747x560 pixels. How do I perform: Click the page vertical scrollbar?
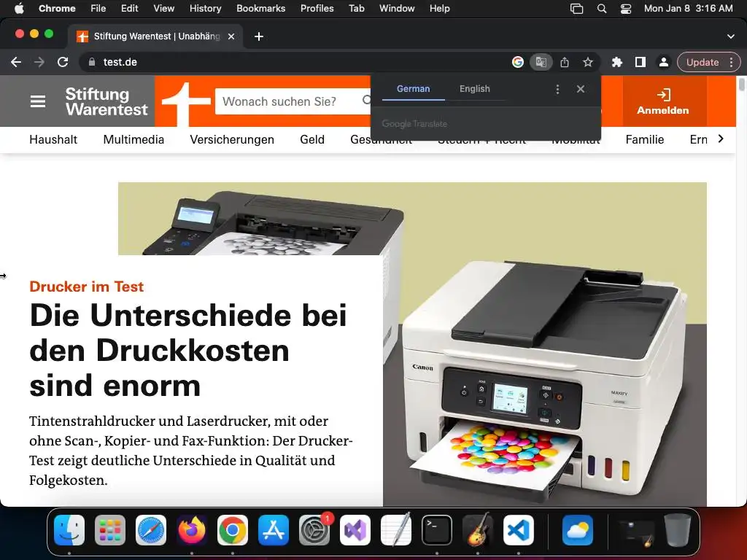pos(741,85)
